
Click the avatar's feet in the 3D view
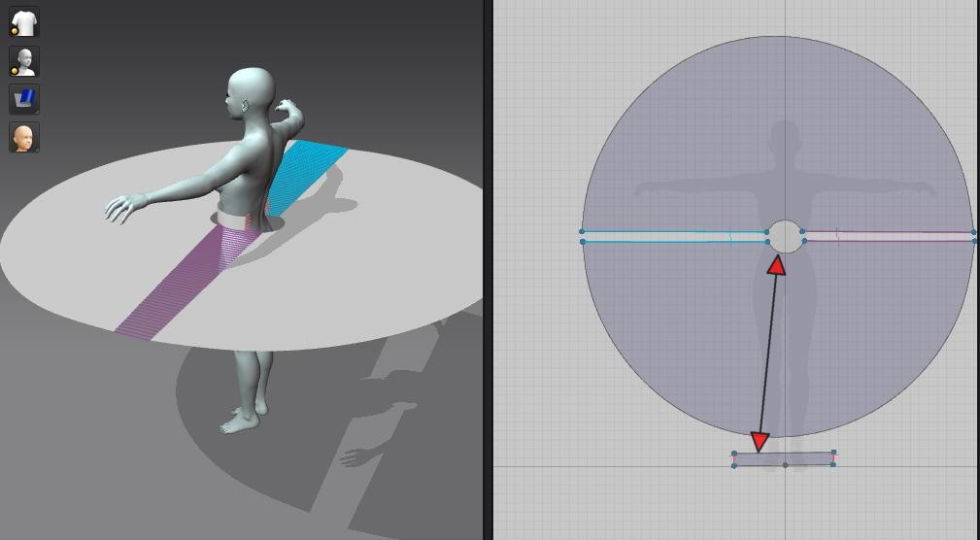[x=241, y=420]
